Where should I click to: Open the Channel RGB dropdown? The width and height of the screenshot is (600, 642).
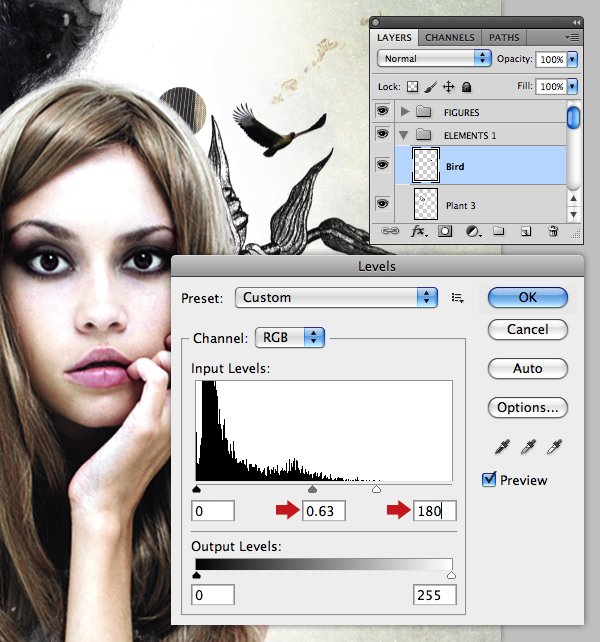click(x=290, y=338)
